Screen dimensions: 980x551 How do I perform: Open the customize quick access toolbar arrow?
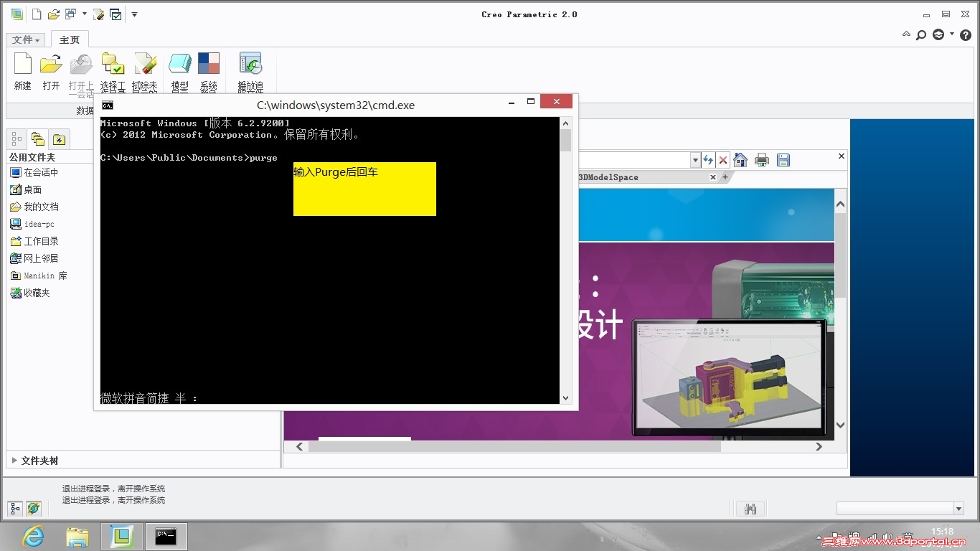pyautogui.click(x=134, y=14)
